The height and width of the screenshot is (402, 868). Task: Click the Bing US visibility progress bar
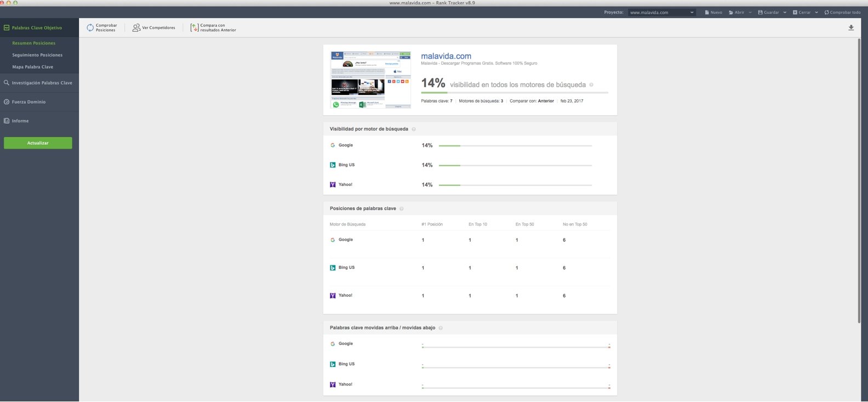(515, 166)
